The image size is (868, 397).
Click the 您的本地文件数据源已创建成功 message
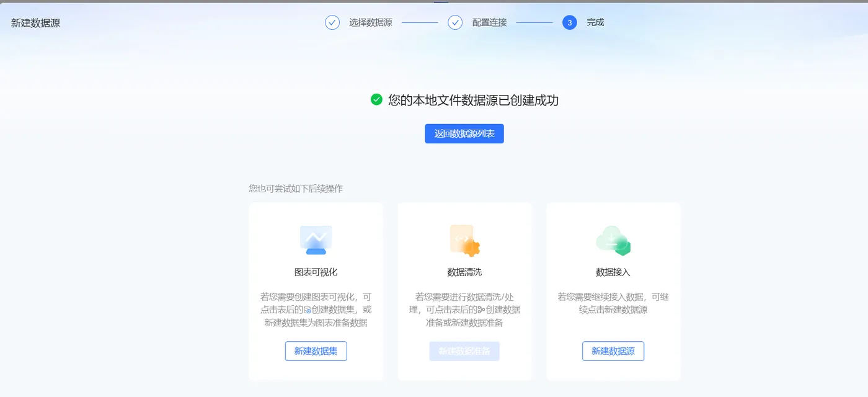(x=473, y=100)
